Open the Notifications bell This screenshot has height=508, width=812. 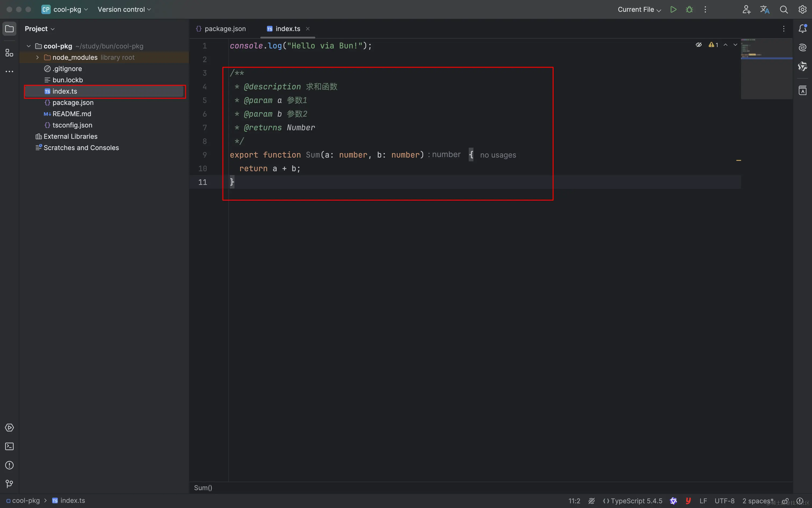pyautogui.click(x=803, y=28)
